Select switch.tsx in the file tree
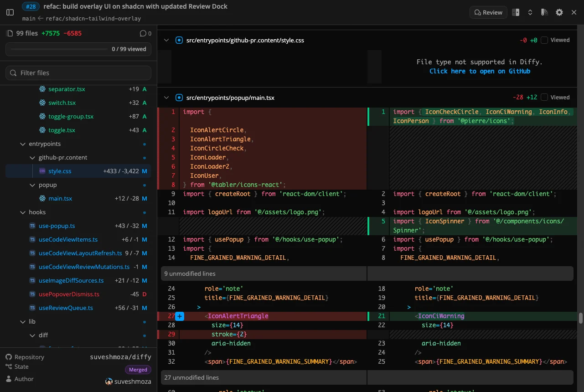 point(62,103)
